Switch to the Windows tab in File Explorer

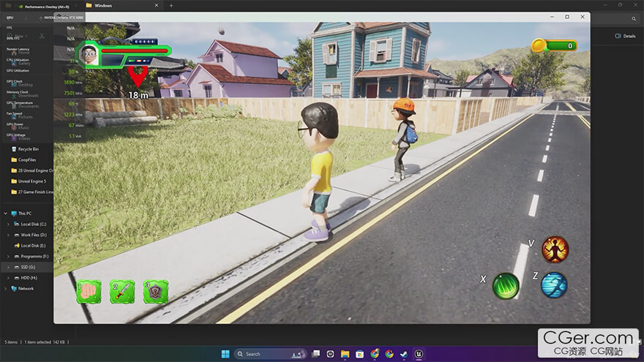pos(122,6)
